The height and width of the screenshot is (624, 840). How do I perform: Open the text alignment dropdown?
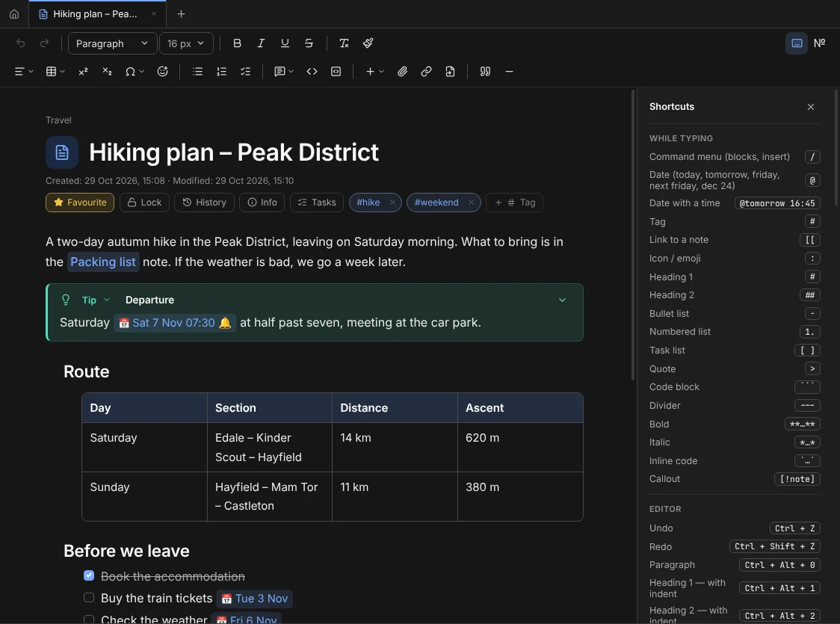tap(24, 72)
